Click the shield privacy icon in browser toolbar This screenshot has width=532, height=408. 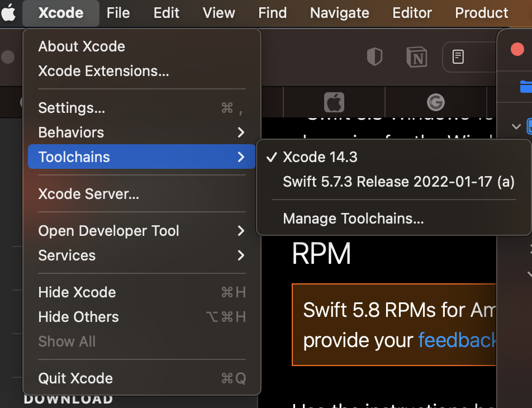tap(374, 56)
